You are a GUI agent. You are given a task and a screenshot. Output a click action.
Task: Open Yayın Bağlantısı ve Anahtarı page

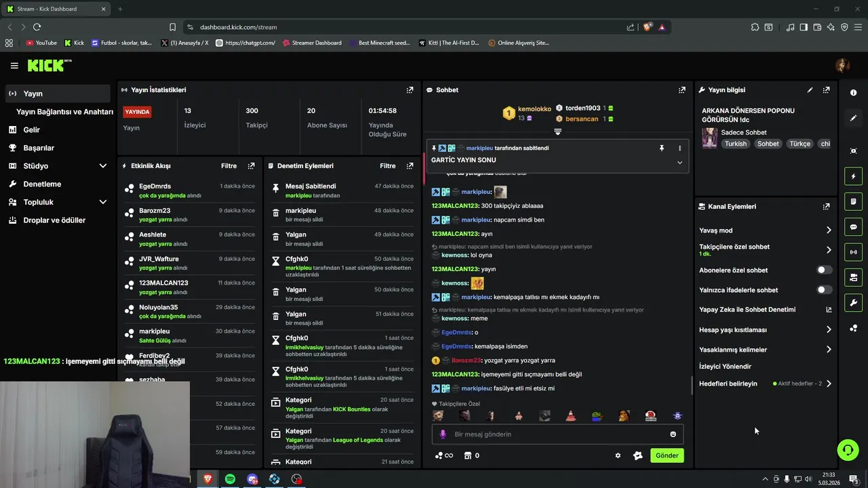pyautogui.click(x=64, y=112)
